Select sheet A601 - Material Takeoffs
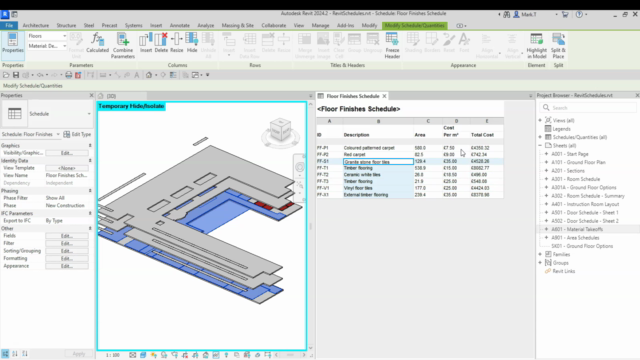Image resolution: width=640 pixels, height=360 pixels. pos(577,229)
